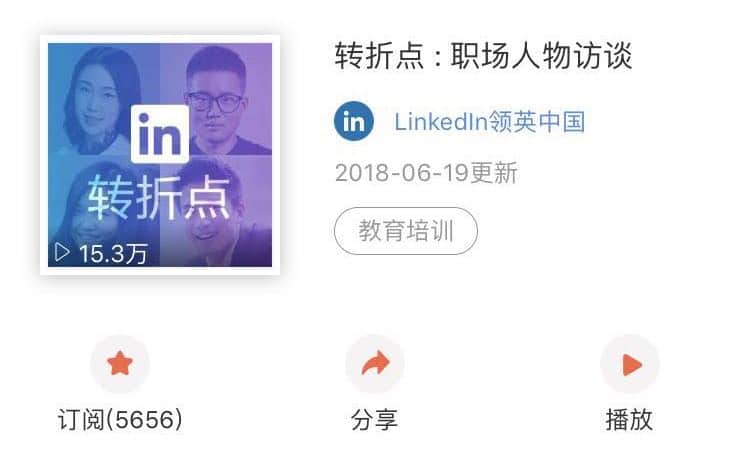Click the round LinkedIn author avatar
The width and height of the screenshot is (750, 451).
pyautogui.click(x=354, y=121)
